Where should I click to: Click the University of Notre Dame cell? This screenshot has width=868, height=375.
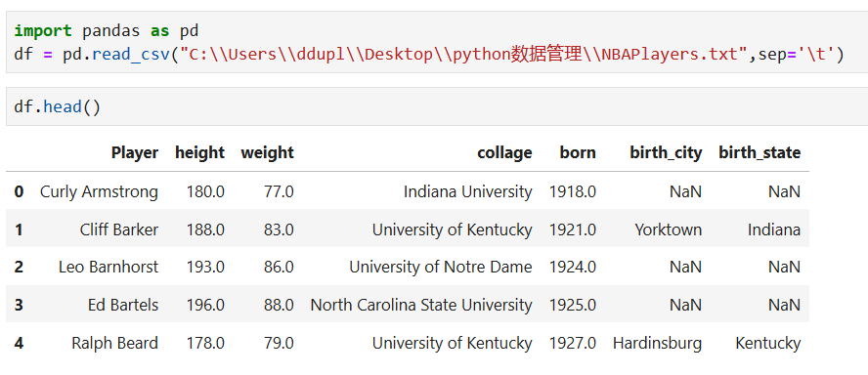click(x=441, y=268)
